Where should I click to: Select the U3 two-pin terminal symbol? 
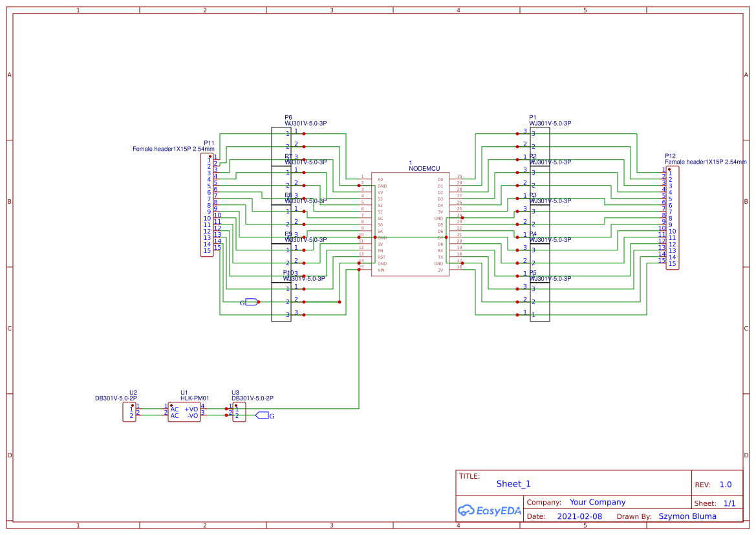tap(239, 413)
